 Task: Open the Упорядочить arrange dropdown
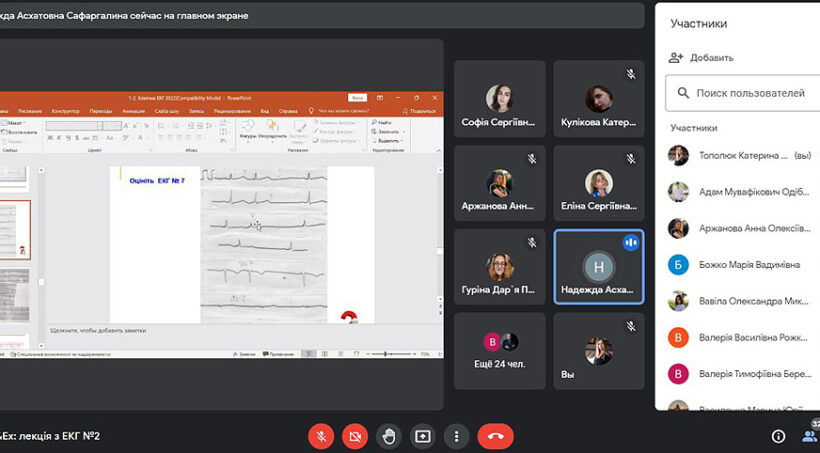pos(272,130)
